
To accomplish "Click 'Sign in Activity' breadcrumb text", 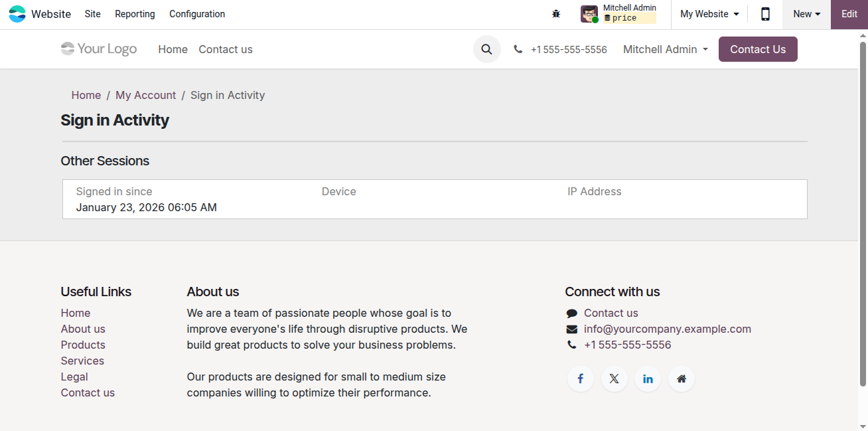I will (228, 95).
